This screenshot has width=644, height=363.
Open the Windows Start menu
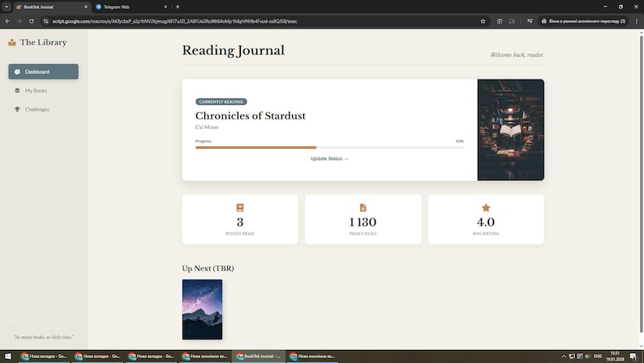coord(8,357)
